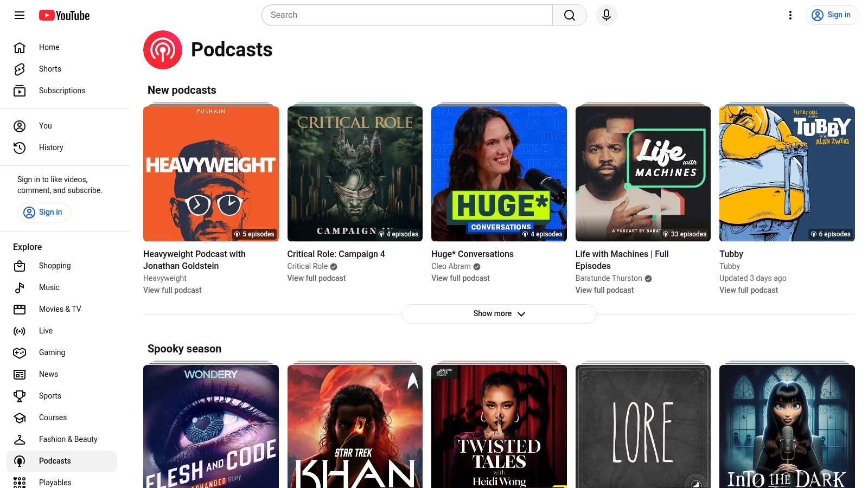This screenshot has height=488, width=868.
Task: Open Playables from the sidebar
Action: 55,482
